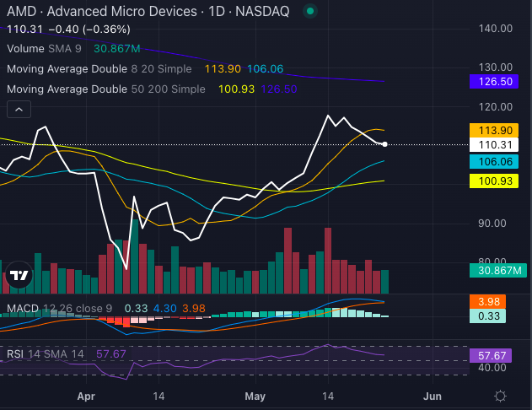Click the 40.00 RSI scale level
The image size is (532, 410).
pyautogui.click(x=492, y=368)
